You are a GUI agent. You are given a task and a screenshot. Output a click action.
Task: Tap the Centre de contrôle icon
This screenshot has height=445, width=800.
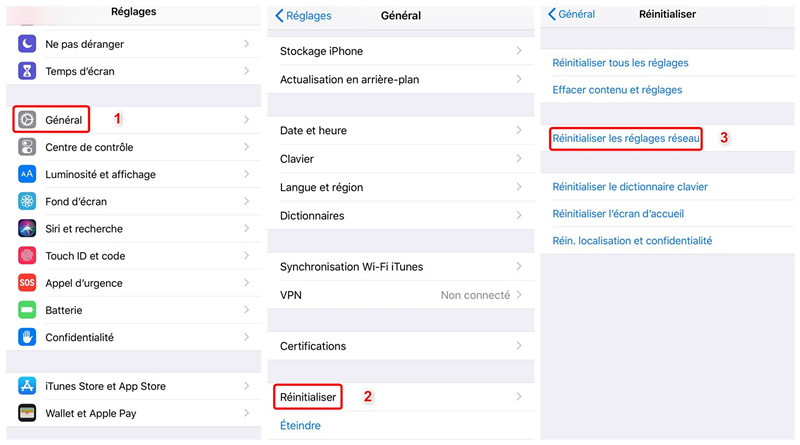pos(27,147)
